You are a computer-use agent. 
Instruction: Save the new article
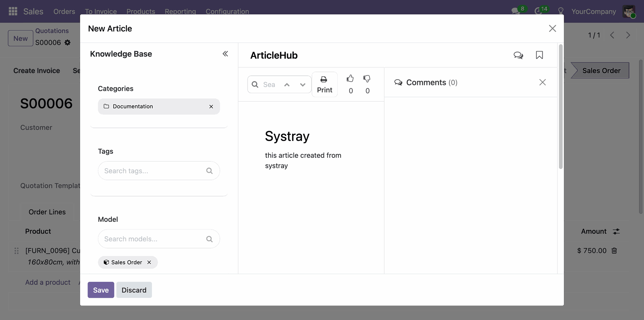tap(101, 290)
